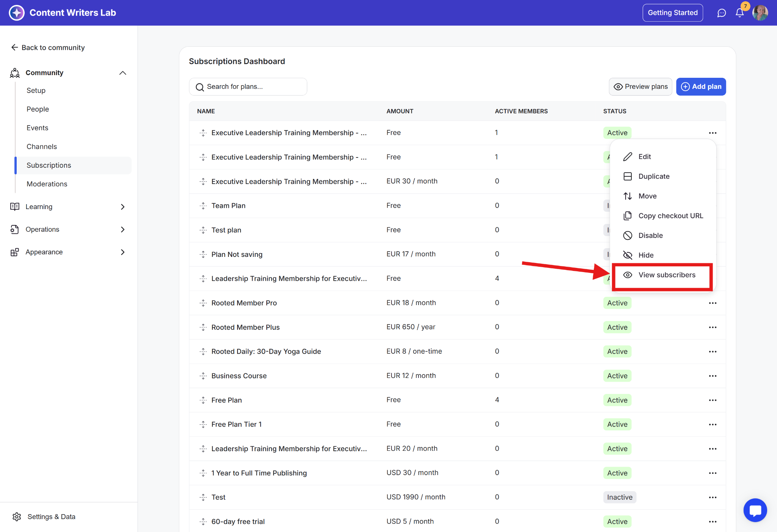777x532 pixels.
Task: Click View subscribers menu option
Action: [x=667, y=275]
